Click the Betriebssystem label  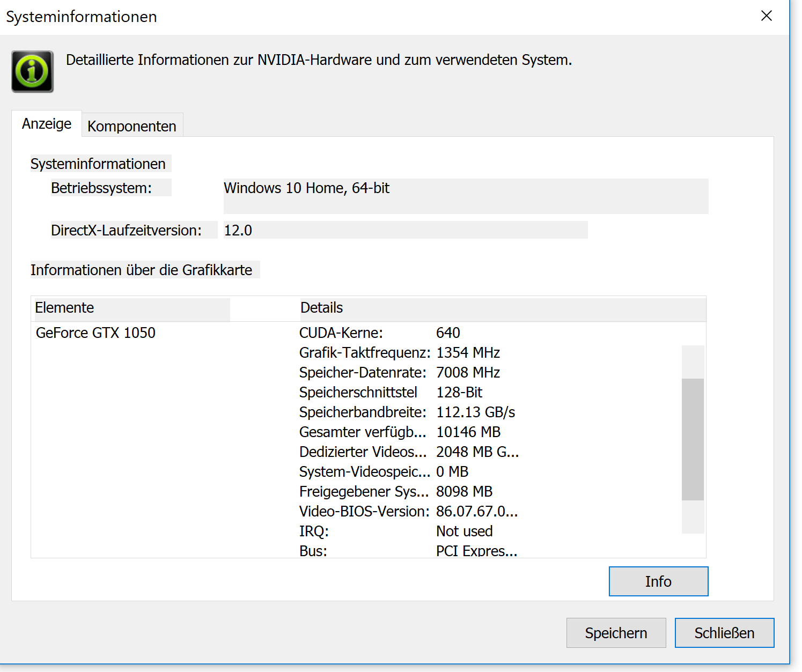[101, 188]
